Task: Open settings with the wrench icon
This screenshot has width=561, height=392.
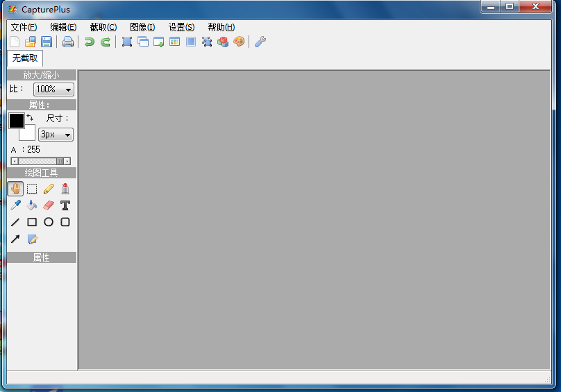Action: coord(260,42)
